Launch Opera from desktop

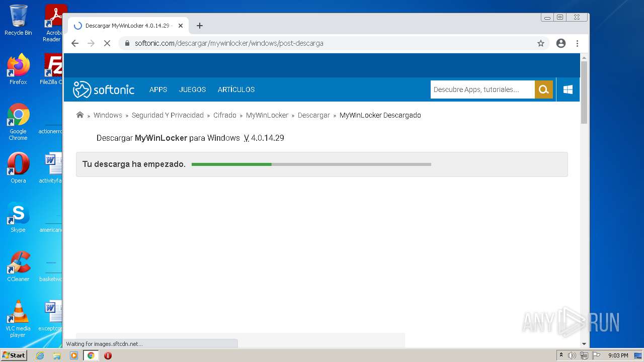tap(18, 167)
